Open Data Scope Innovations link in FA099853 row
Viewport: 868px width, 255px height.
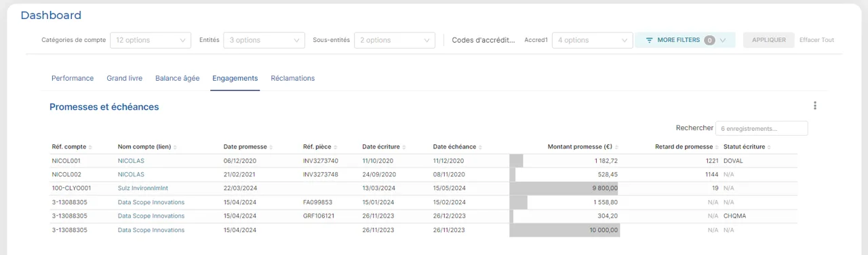tap(151, 202)
